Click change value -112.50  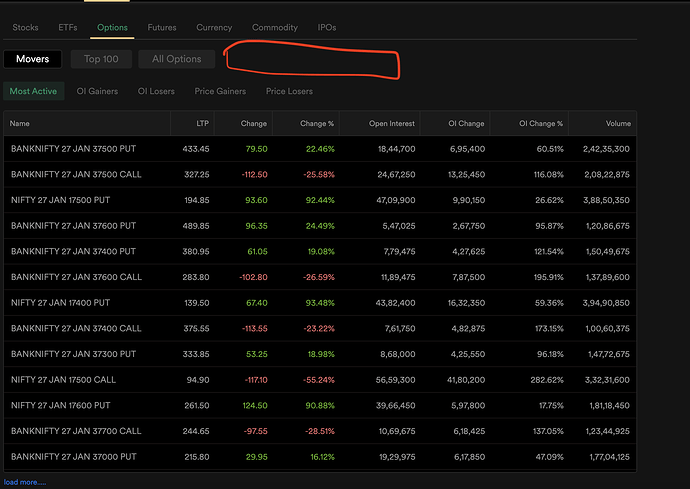tap(254, 174)
